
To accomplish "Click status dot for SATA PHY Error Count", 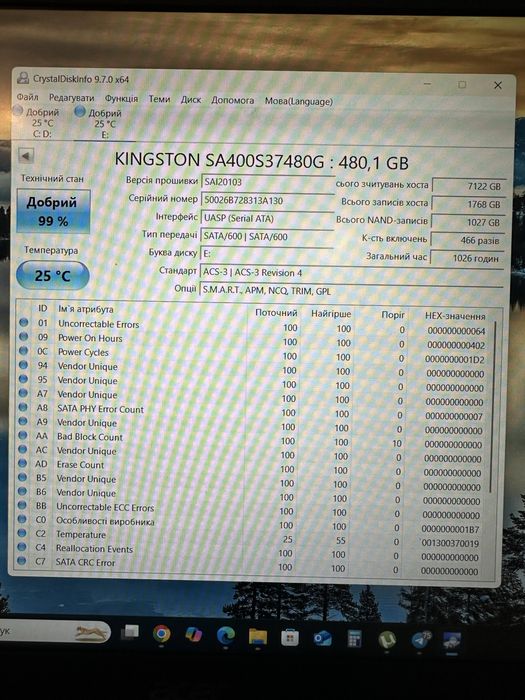I will 23,407.
